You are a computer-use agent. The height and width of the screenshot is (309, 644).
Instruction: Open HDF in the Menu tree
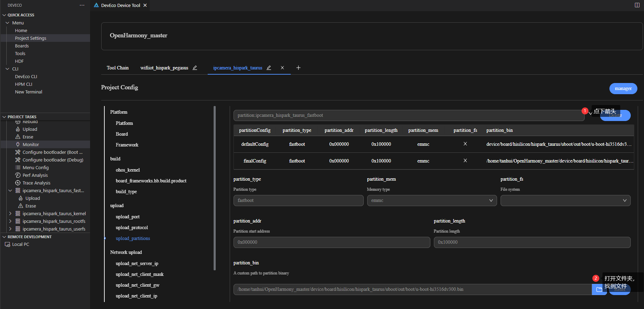[19, 61]
